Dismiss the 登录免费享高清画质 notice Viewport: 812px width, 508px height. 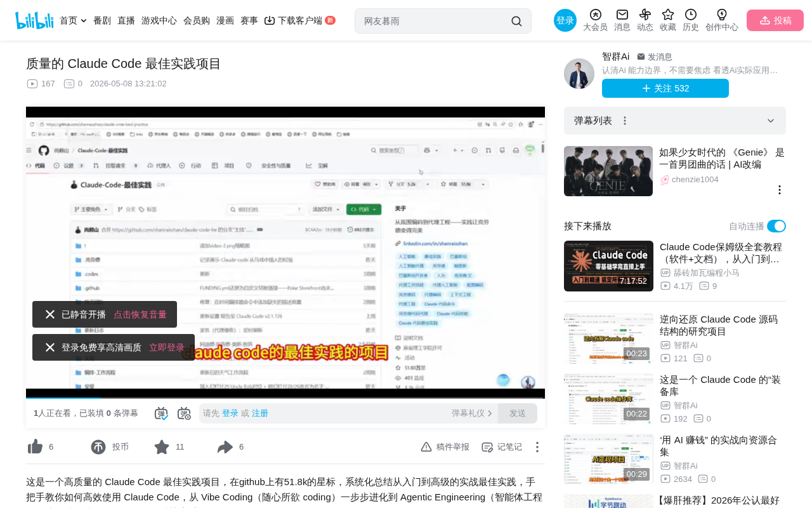coord(50,347)
